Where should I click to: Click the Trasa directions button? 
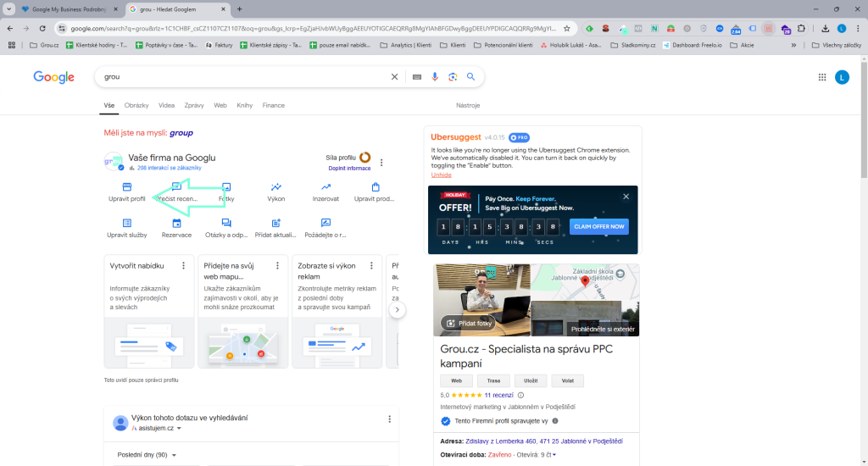click(493, 380)
